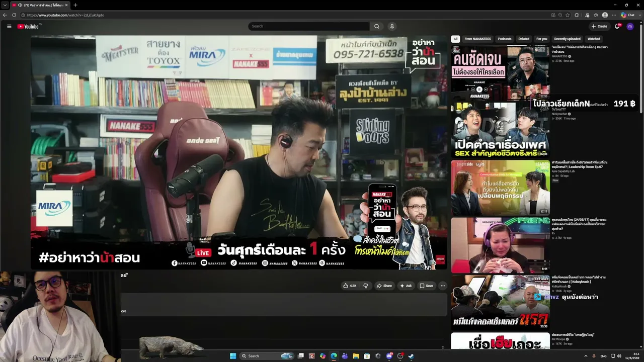Open the volume speaker tray icon

point(619,356)
